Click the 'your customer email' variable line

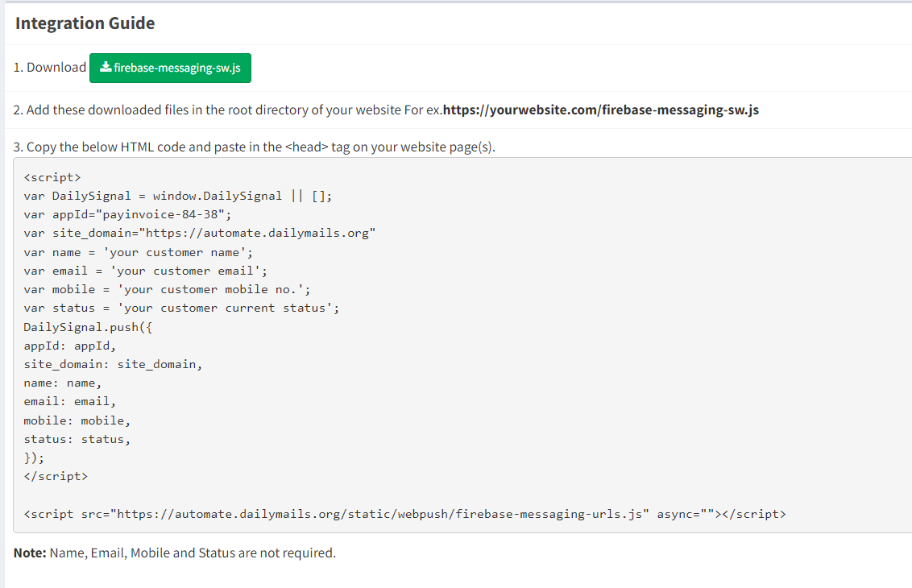coord(145,271)
